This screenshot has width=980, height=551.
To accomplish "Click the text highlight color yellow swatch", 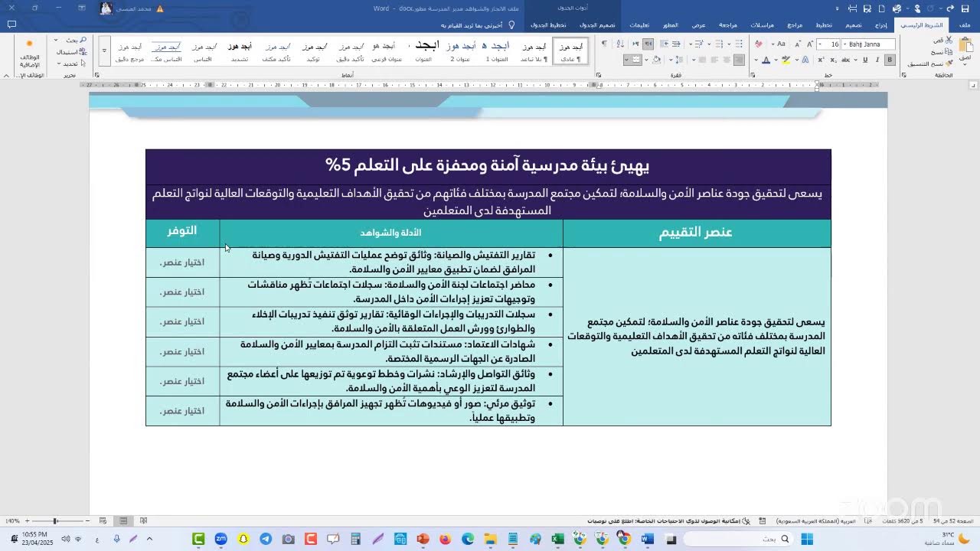I will [x=786, y=60].
